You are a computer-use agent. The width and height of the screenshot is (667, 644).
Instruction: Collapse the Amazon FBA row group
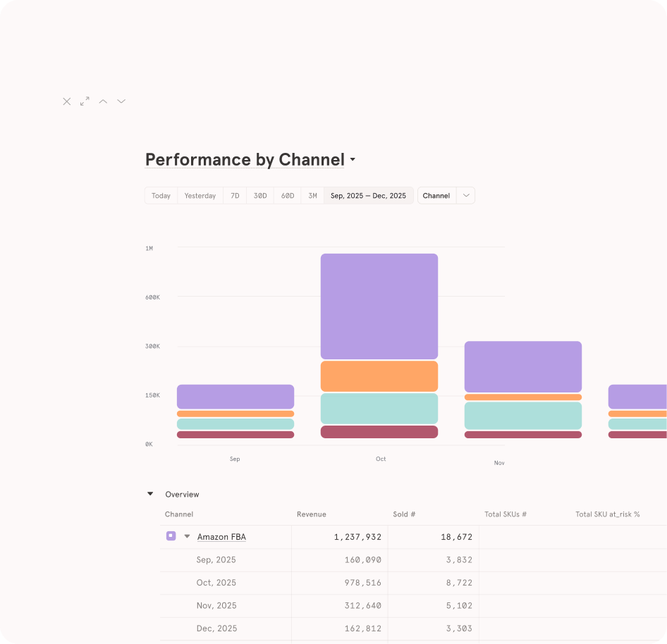(187, 536)
